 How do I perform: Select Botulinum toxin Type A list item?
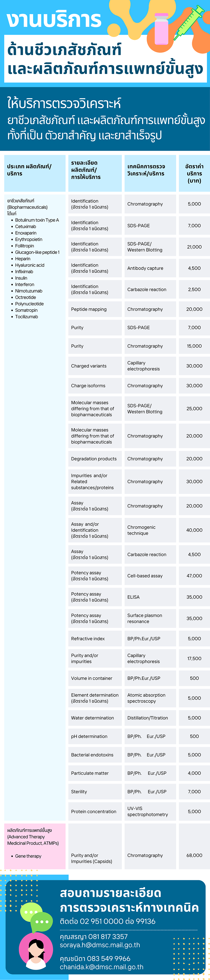click(x=37, y=220)
